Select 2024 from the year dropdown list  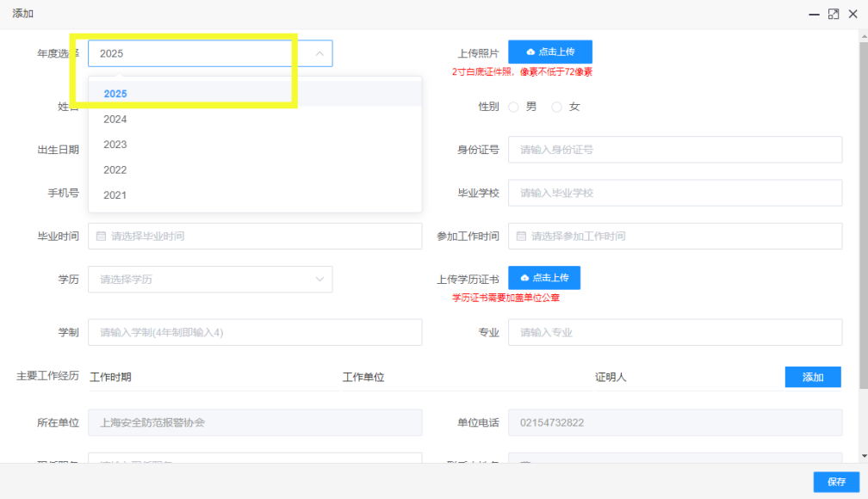coord(115,120)
